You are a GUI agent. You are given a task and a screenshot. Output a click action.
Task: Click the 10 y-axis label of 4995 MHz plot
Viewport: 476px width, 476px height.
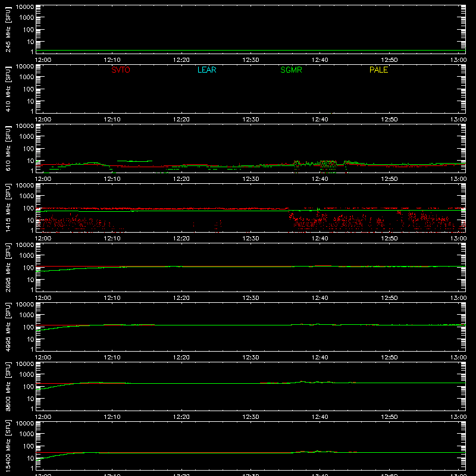[30, 339]
